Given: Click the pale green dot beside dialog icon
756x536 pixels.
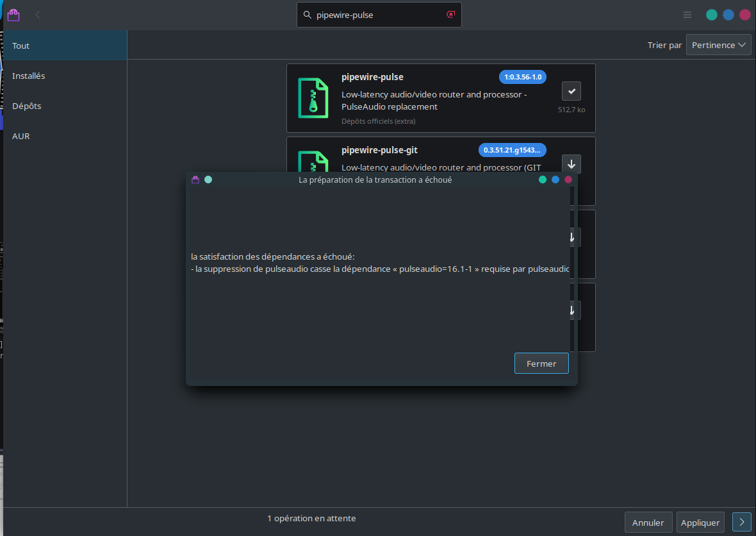Looking at the screenshot, I should (208, 180).
